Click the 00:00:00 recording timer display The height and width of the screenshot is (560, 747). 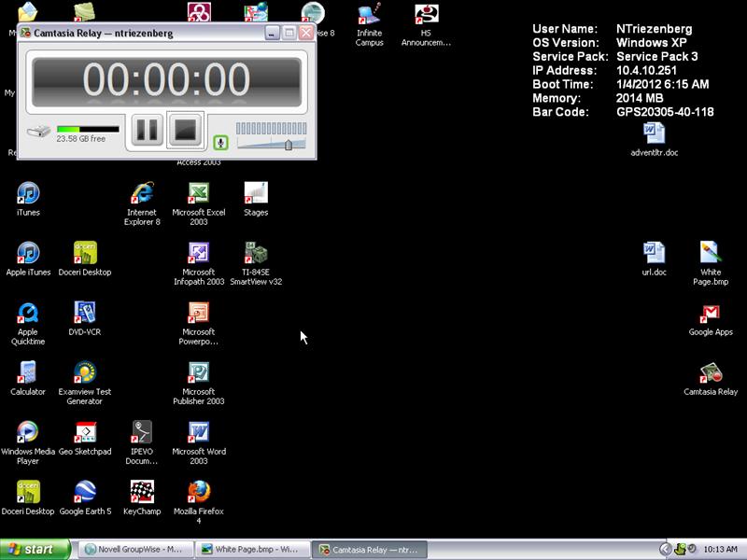(x=167, y=81)
